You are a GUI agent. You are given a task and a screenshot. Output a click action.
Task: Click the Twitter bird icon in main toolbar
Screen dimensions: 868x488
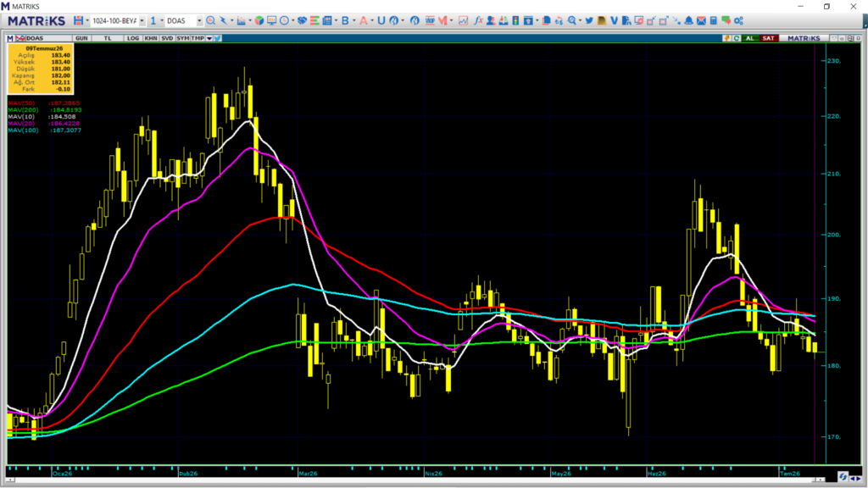coord(589,20)
